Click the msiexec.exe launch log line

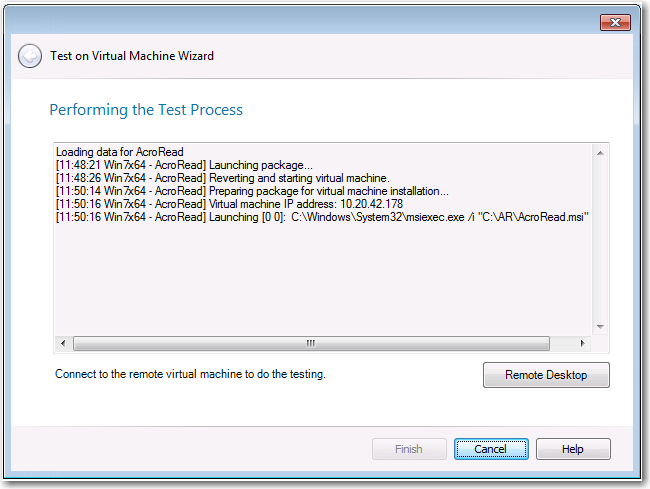[x=320, y=217]
